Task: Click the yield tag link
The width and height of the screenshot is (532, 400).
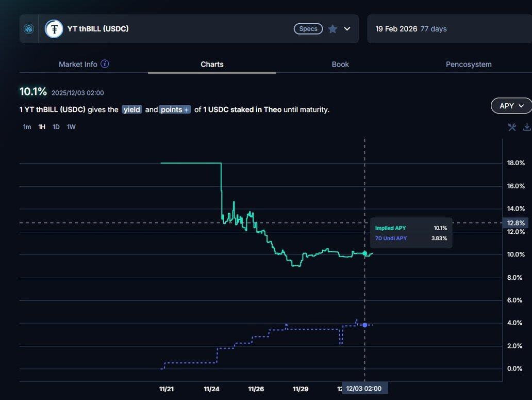Action: tap(131, 109)
